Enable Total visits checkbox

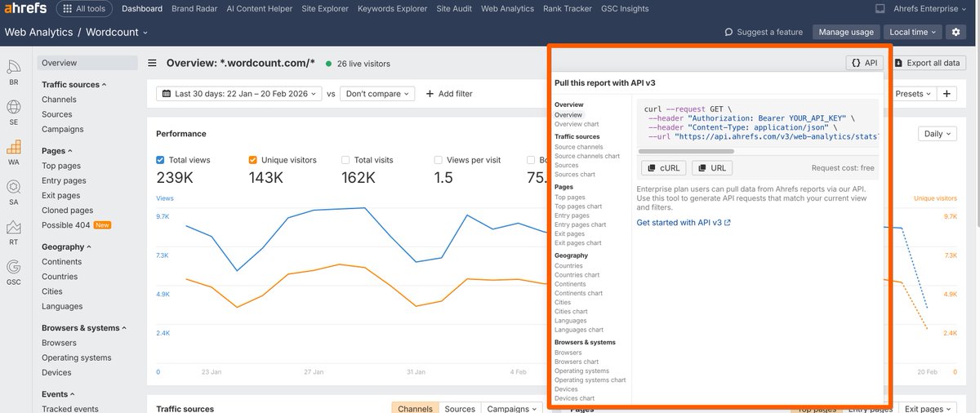(x=346, y=160)
